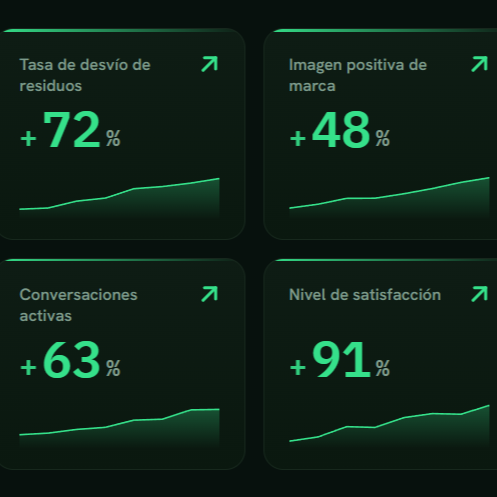
Task: Click the percent sign next to 91
Action: pyautogui.click(x=383, y=368)
